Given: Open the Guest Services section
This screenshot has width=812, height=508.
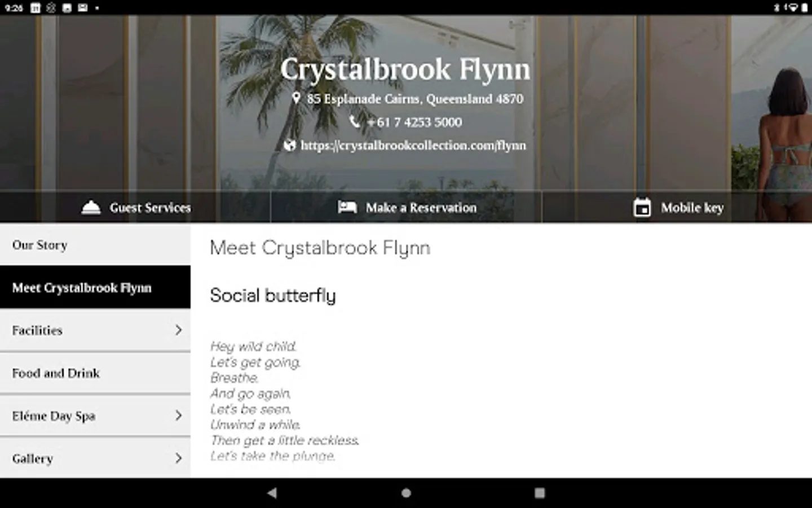Looking at the screenshot, I should coord(135,207).
